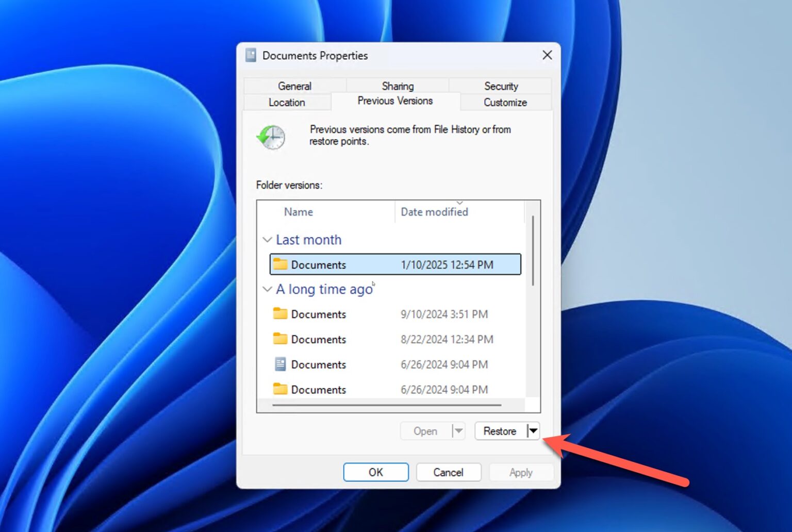Switch to the Security tab
Image resolution: width=792 pixels, height=532 pixels.
tap(501, 86)
